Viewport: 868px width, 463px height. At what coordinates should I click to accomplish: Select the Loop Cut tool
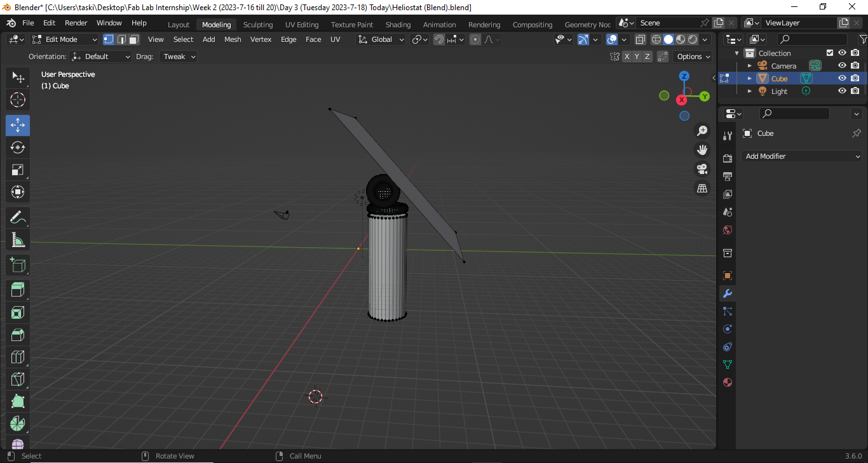click(x=18, y=358)
